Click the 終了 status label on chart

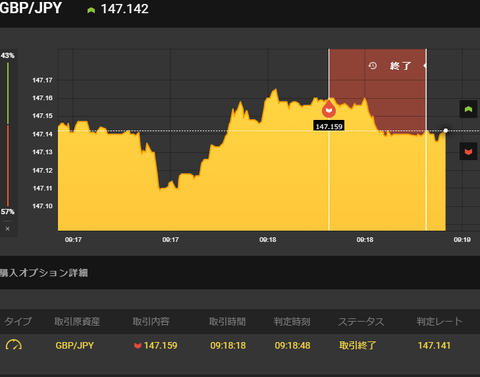400,66
